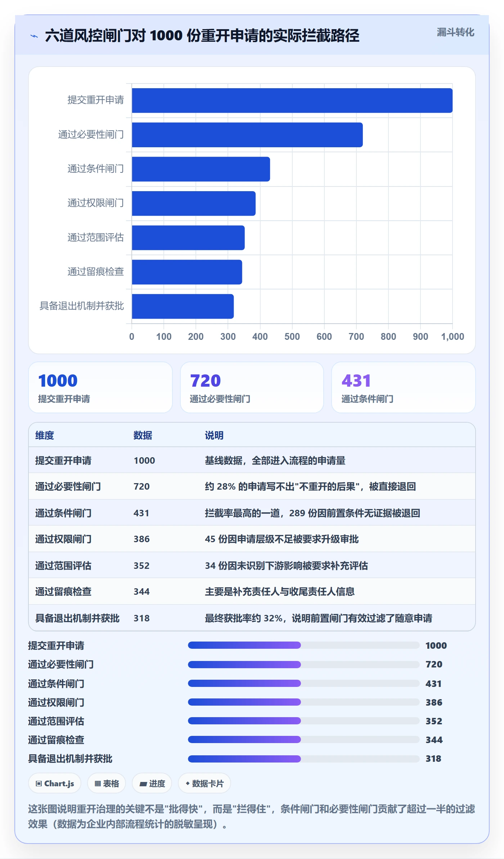Click table cell 通过权限闸门

63,539
